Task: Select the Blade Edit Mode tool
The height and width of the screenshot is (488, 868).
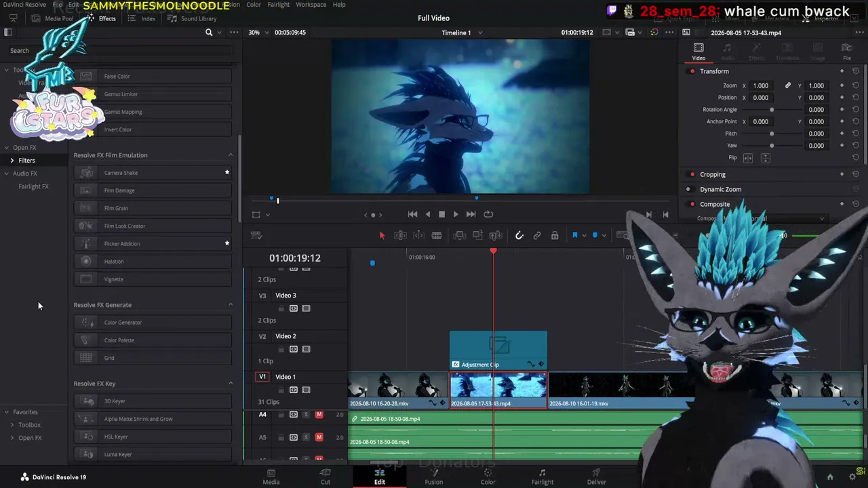Action: pos(437,235)
